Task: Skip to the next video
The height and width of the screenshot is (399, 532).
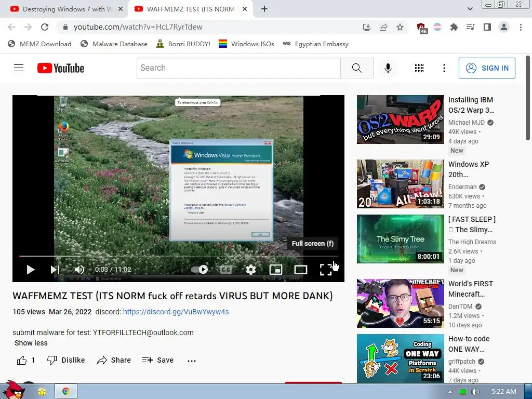Action: point(55,270)
